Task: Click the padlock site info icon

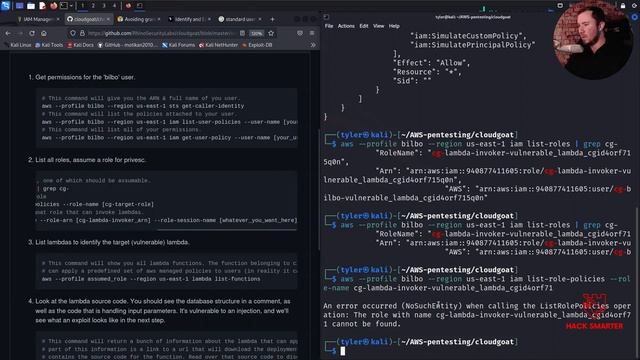Action: click(x=82, y=33)
